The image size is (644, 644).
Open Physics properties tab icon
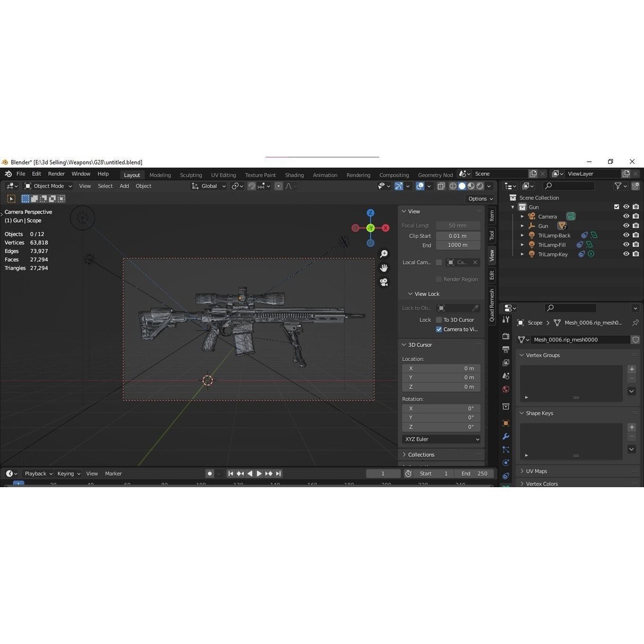[506, 463]
